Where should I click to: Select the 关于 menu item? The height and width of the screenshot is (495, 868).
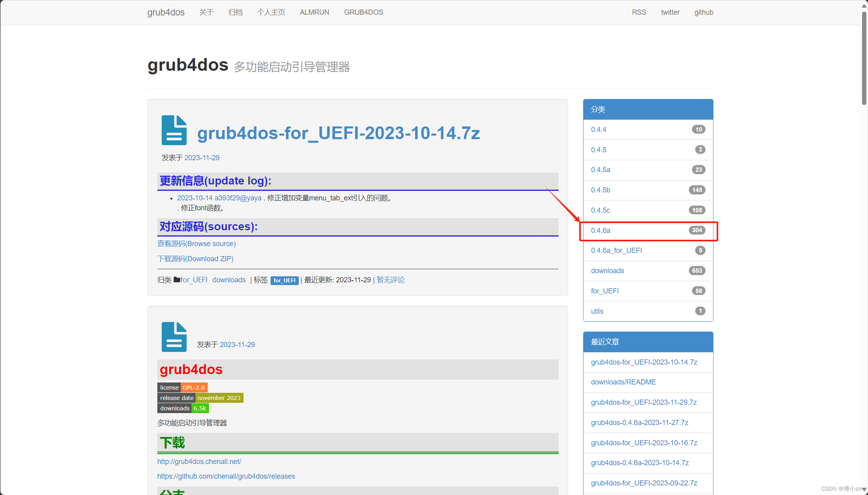(206, 12)
